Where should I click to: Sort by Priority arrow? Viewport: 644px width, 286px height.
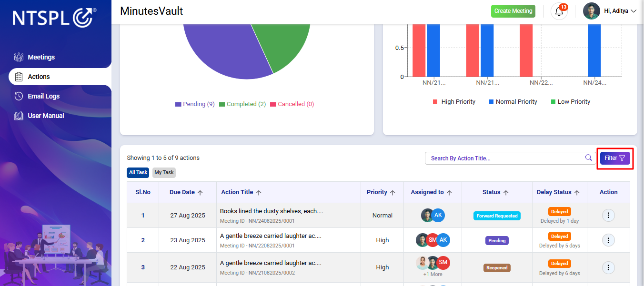(392, 193)
